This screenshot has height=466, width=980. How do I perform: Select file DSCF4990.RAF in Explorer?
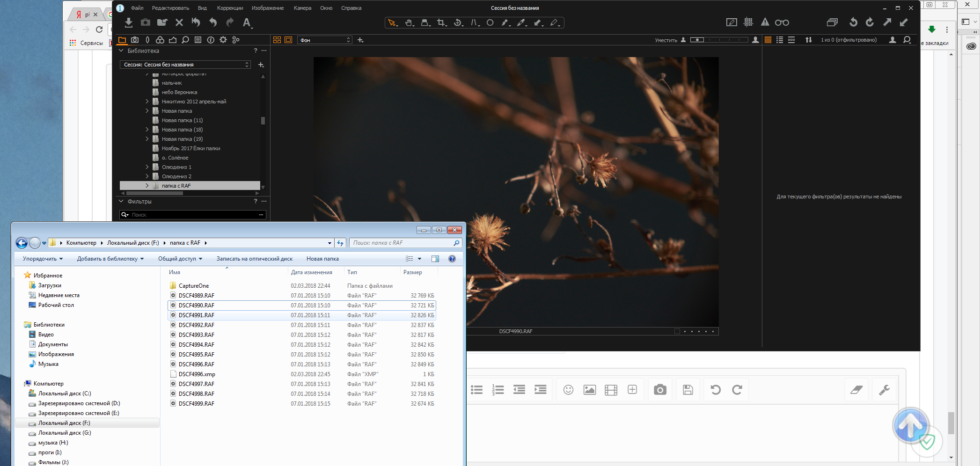(302, 306)
